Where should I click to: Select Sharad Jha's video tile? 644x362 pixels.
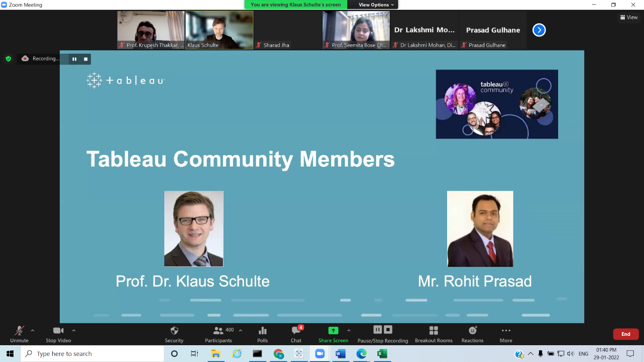click(287, 30)
